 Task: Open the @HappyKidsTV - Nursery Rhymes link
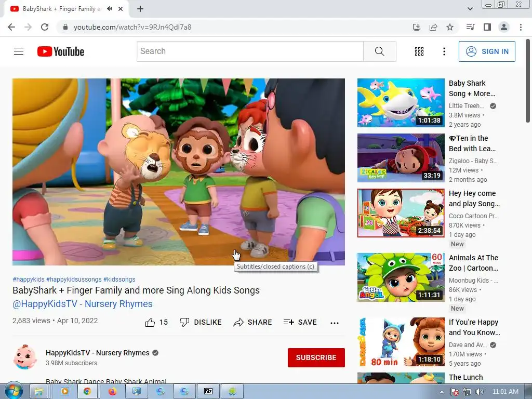(x=83, y=303)
